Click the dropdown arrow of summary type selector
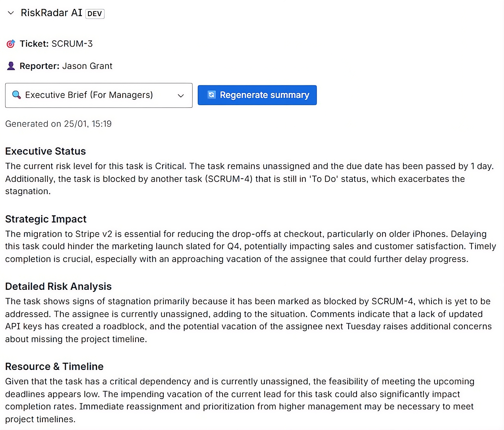This screenshot has width=504, height=430. 181,95
